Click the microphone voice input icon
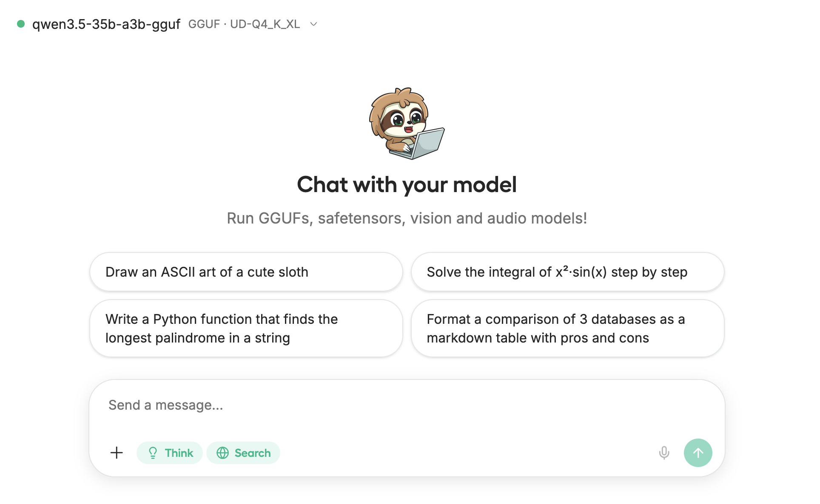The image size is (820, 504). point(664,453)
